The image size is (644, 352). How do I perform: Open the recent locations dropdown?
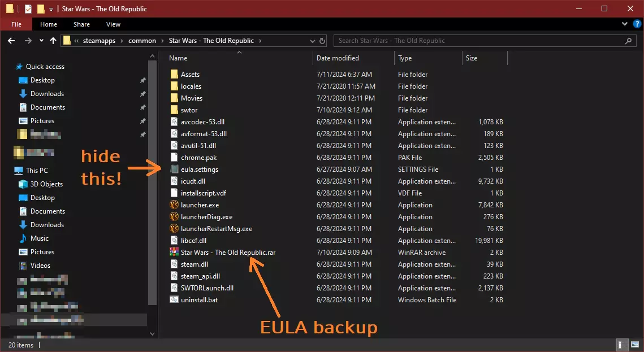click(x=41, y=41)
